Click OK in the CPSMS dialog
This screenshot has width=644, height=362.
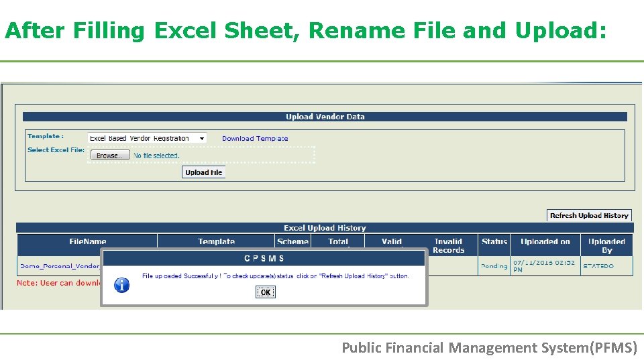(x=266, y=292)
